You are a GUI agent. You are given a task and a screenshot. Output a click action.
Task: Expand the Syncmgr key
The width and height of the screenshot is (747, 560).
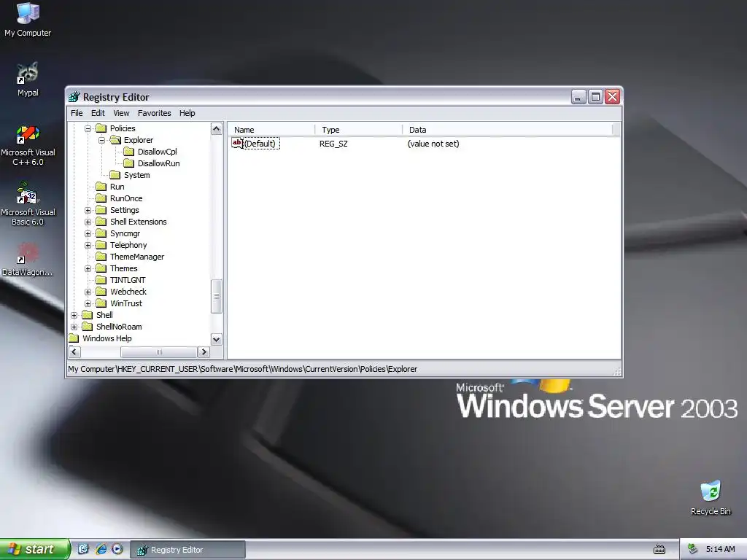click(x=88, y=233)
